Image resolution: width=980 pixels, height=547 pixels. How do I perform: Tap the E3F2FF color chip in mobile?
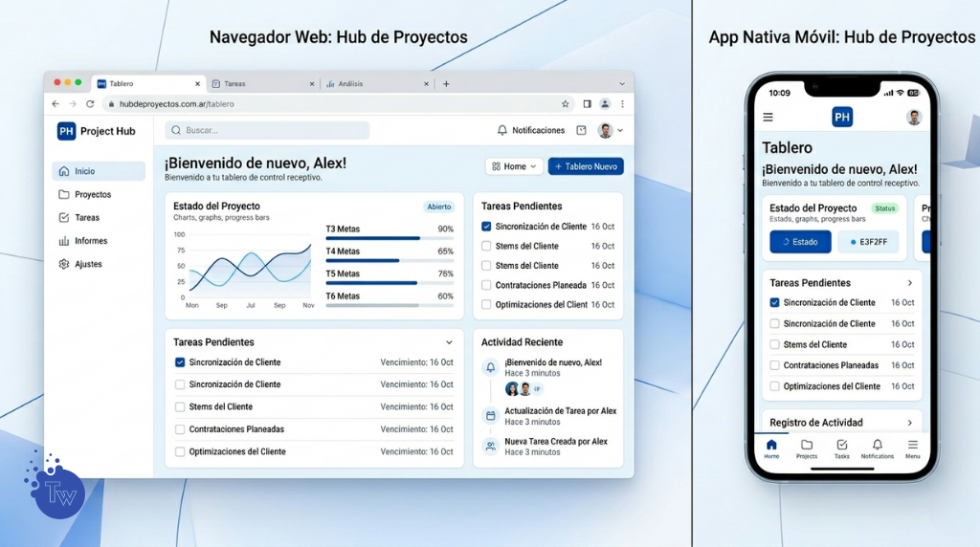coord(868,242)
